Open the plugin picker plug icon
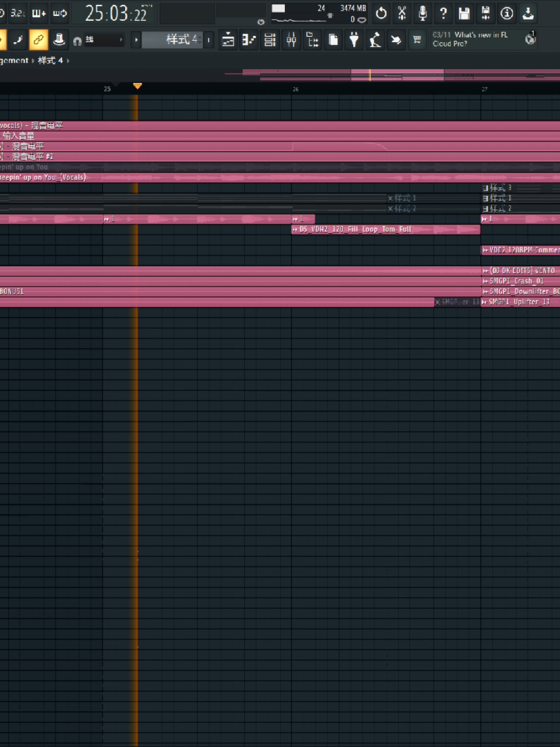 (354, 40)
